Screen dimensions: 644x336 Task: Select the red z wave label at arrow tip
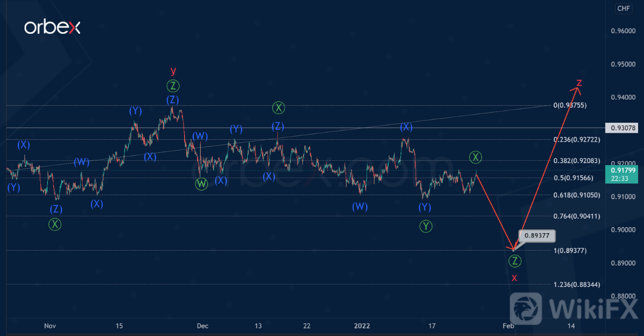point(579,83)
